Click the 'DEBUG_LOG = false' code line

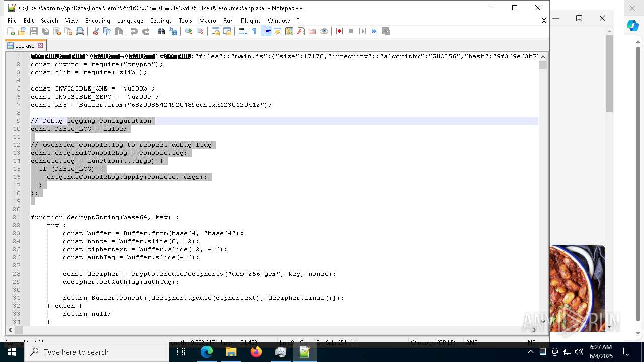coord(79,129)
